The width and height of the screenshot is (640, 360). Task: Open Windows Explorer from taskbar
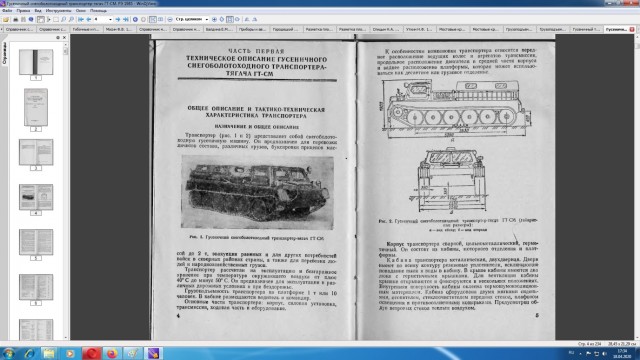point(49,353)
